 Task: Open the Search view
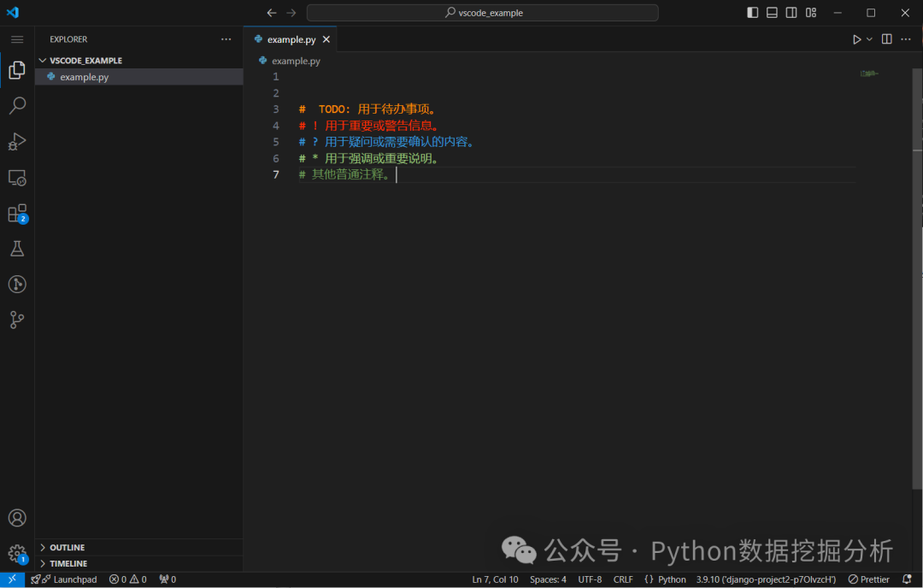pos(17,105)
